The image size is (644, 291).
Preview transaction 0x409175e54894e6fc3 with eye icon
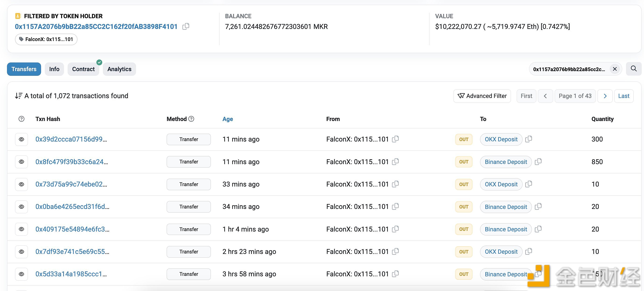(x=21, y=229)
